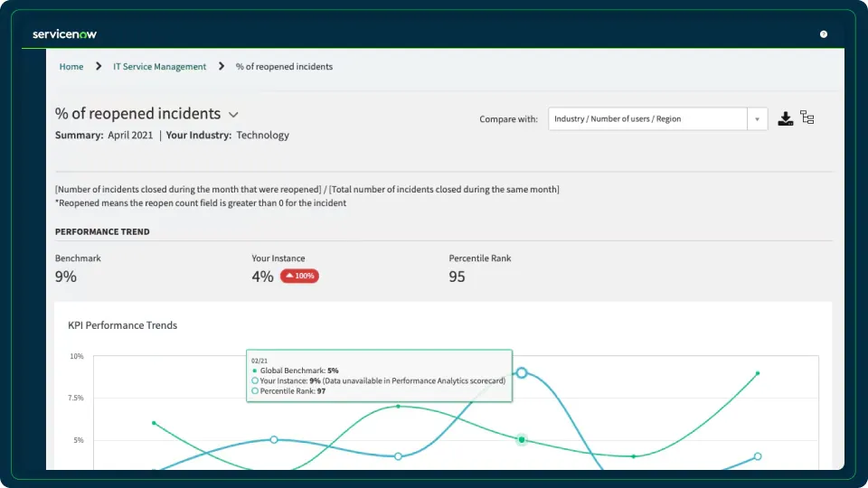Click the KPI Performance Trends heading

click(x=122, y=325)
